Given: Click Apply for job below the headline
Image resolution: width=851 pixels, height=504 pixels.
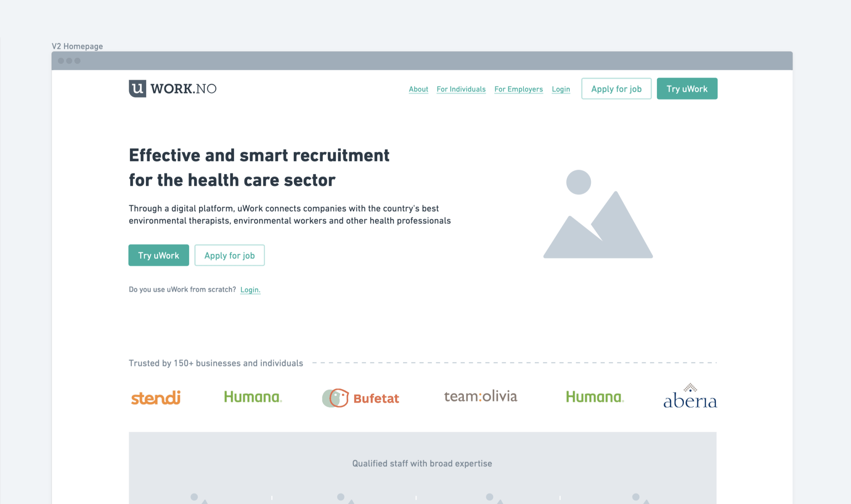Looking at the screenshot, I should coord(229,255).
